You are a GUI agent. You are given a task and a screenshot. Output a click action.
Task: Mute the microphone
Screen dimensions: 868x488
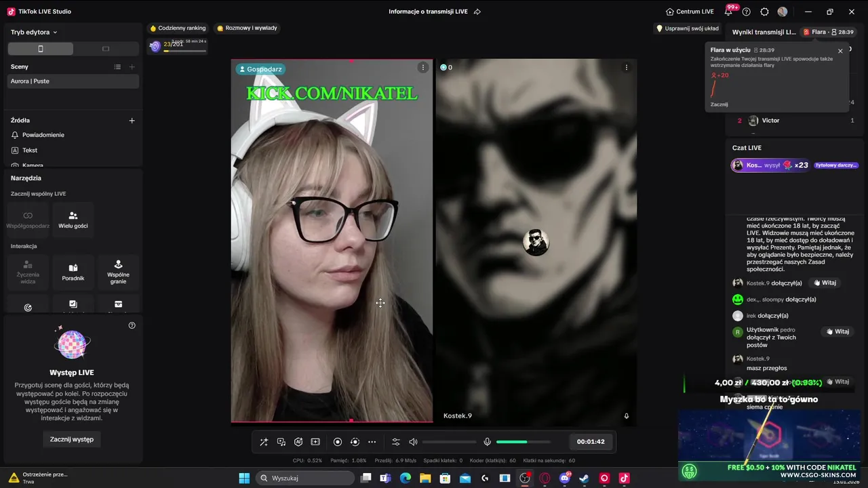tap(487, 442)
